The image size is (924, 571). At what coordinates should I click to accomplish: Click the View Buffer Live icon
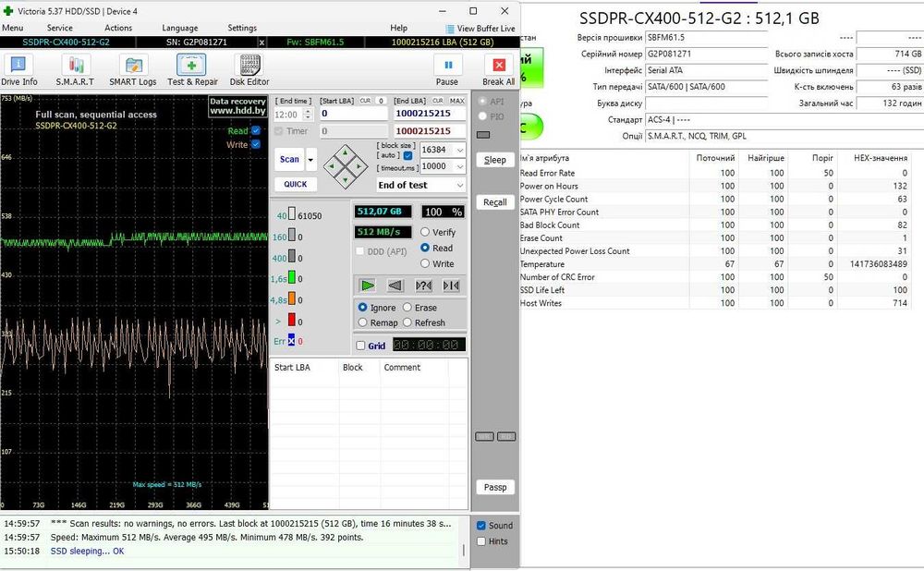tap(450, 29)
